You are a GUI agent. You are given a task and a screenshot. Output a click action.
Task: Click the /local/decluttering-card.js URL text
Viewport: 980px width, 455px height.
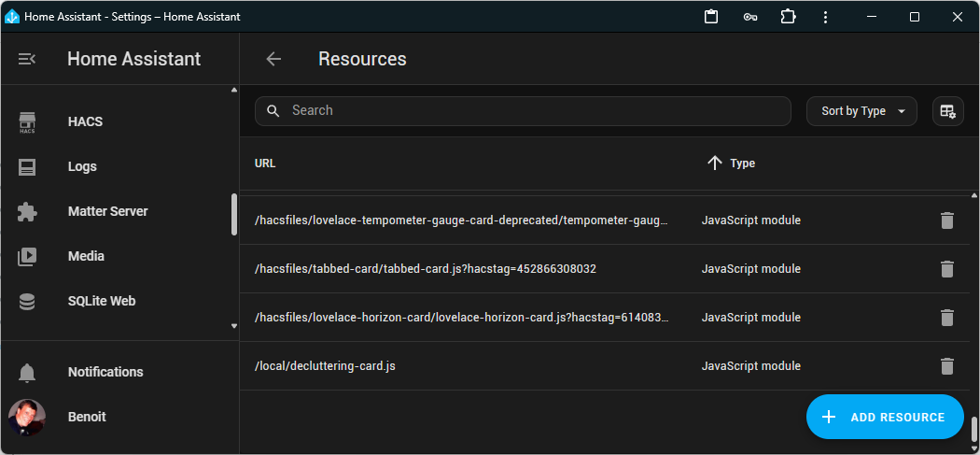pyautogui.click(x=325, y=366)
